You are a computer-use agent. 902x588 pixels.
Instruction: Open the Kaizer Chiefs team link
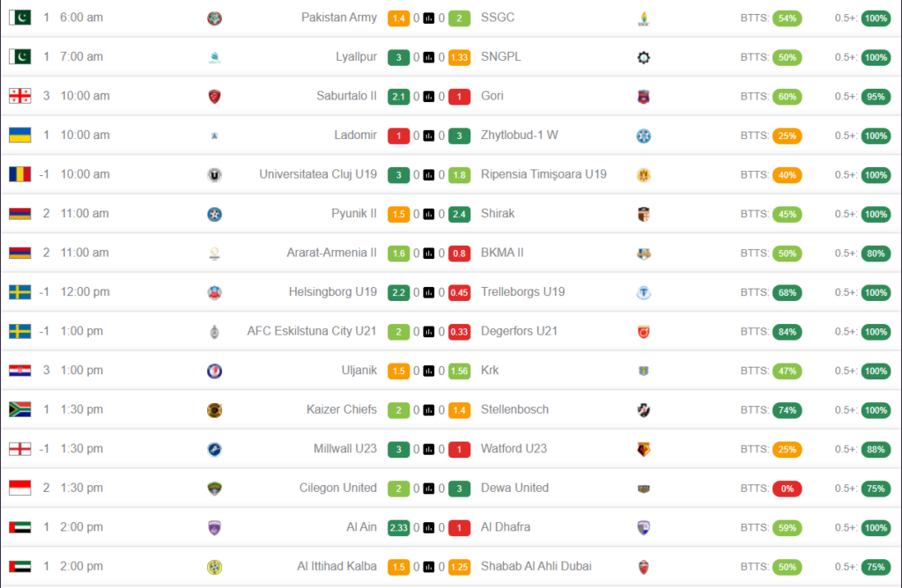342,409
